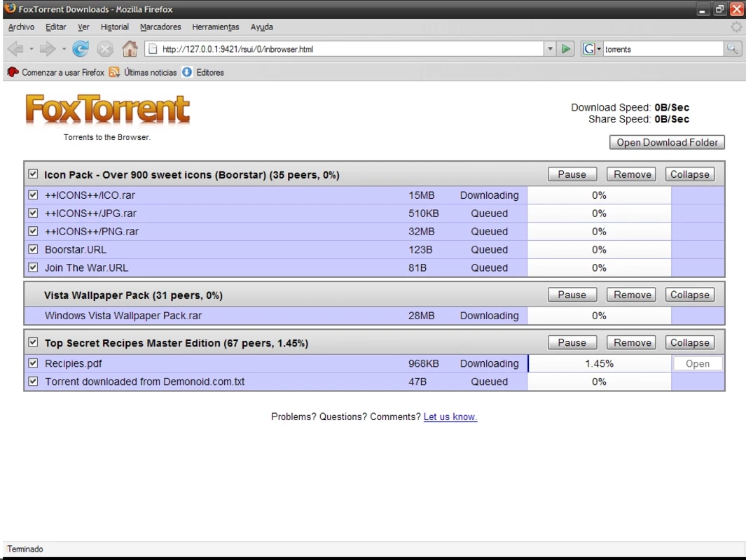Click Open Download Folder button
Viewport: 746px width, 560px height.
[667, 142]
